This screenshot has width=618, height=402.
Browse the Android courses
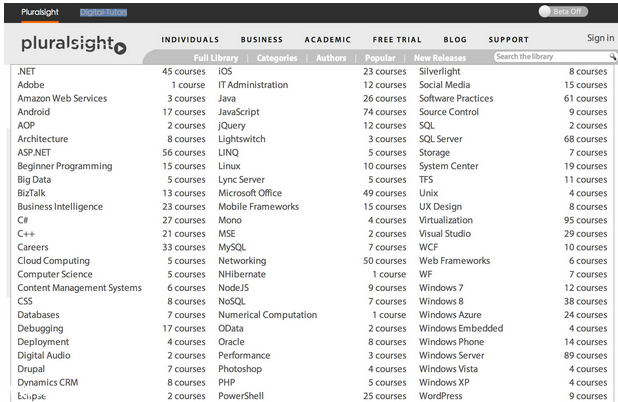click(x=34, y=112)
